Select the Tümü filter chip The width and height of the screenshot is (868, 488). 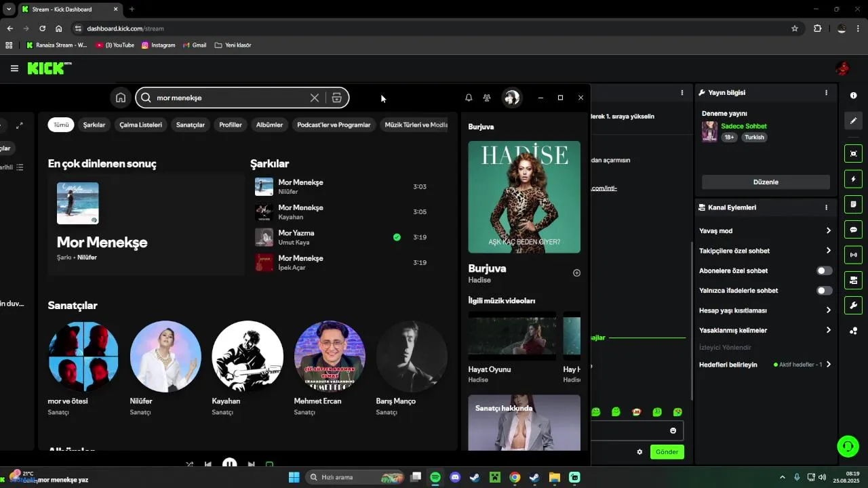(x=61, y=125)
